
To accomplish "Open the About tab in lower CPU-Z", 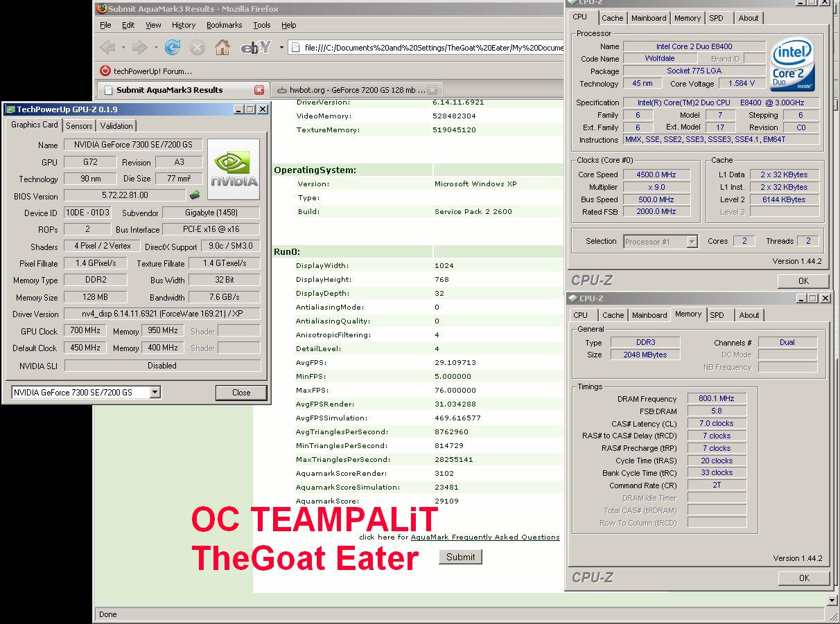I will (749, 315).
